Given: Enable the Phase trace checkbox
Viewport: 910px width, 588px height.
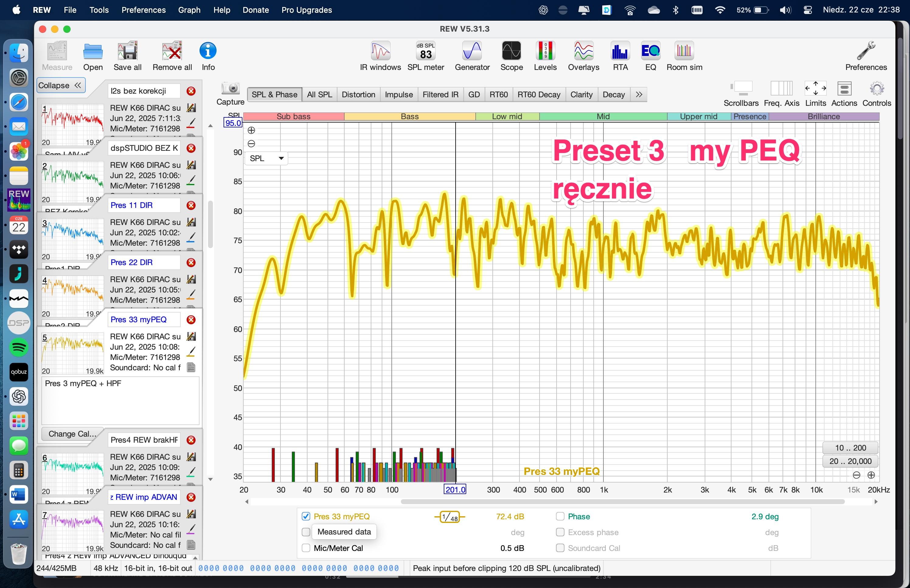Looking at the screenshot, I should (x=560, y=516).
